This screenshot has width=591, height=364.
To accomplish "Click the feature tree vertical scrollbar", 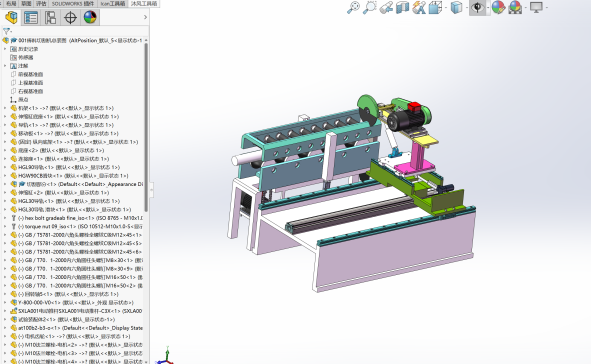I will [146, 128].
